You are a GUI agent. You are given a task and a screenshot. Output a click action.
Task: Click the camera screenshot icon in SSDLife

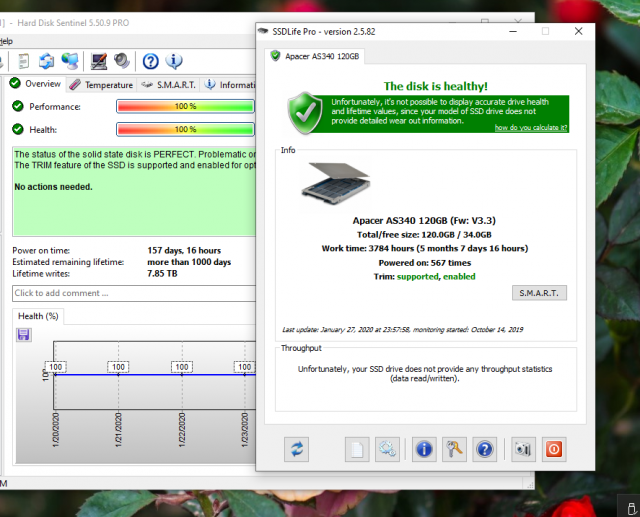[522, 449]
